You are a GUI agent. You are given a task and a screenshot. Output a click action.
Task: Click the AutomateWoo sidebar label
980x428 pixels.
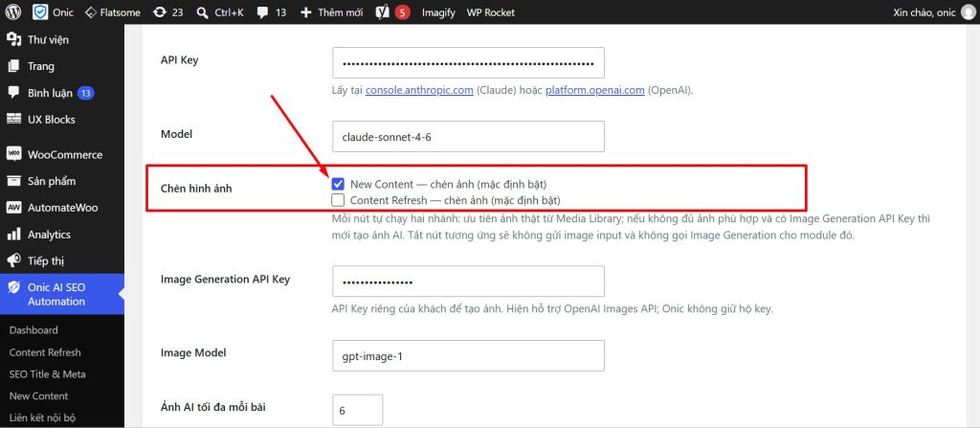pos(62,208)
